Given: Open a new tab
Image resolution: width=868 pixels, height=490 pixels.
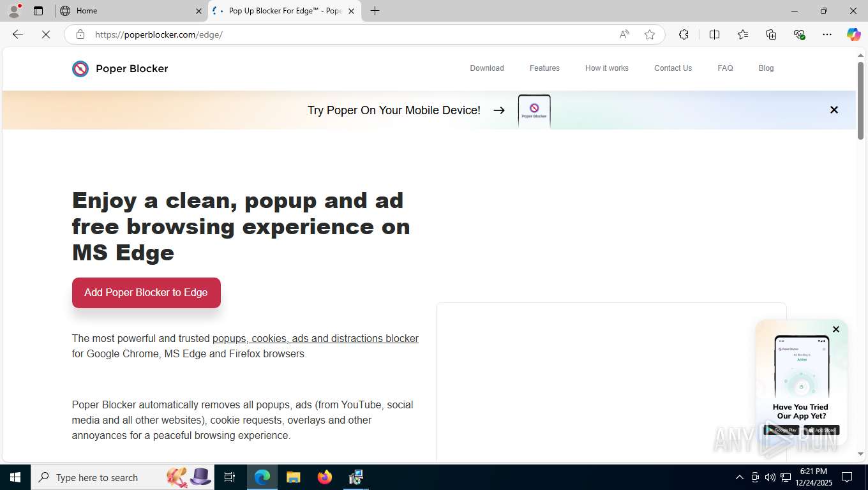Looking at the screenshot, I should pyautogui.click(x=375, y=11).
